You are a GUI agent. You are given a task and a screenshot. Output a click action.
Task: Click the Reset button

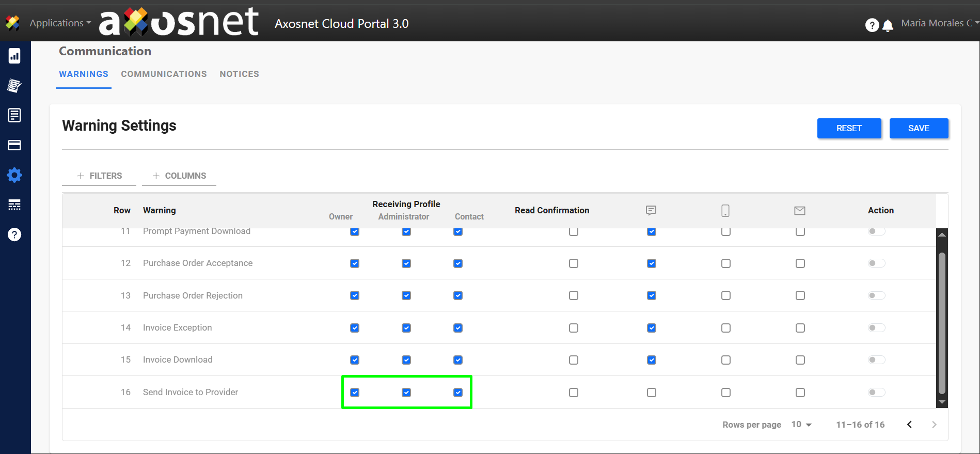click(849, 128)
